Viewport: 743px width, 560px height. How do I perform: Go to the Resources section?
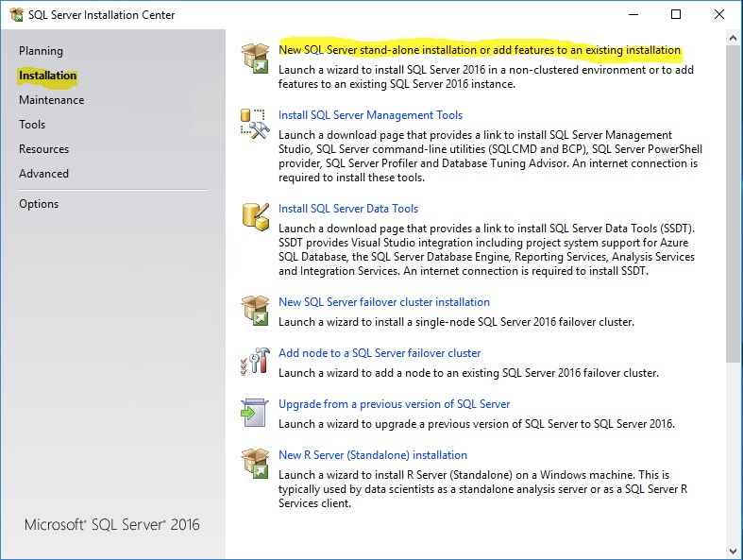43,149
